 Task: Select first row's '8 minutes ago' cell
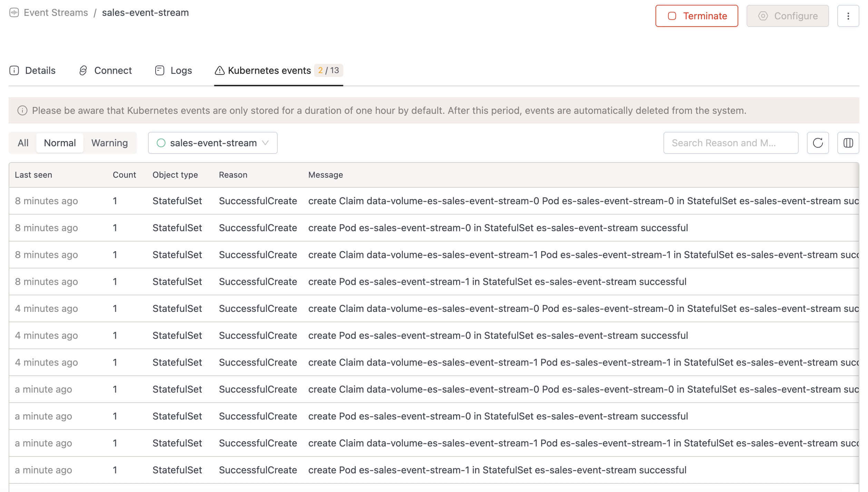[x=47, y=201]
